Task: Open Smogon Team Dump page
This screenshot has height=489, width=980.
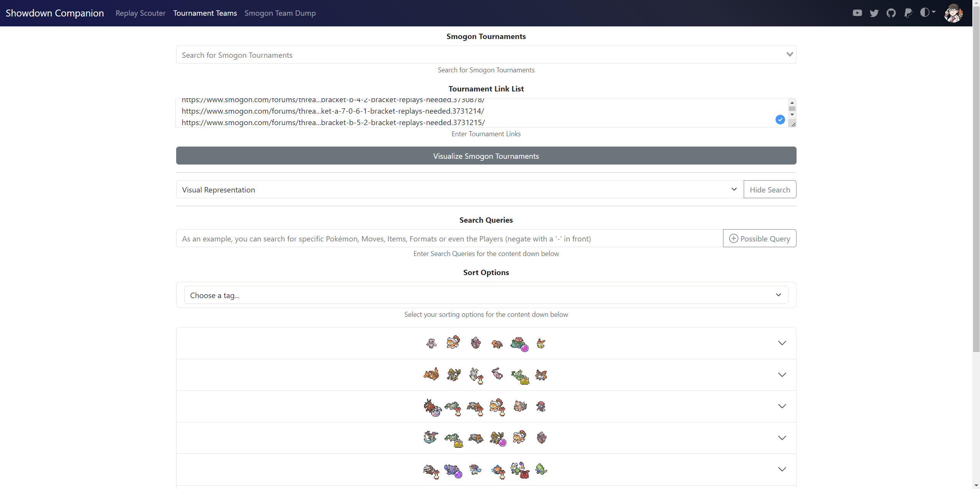Action: click(x=280, y=13)
